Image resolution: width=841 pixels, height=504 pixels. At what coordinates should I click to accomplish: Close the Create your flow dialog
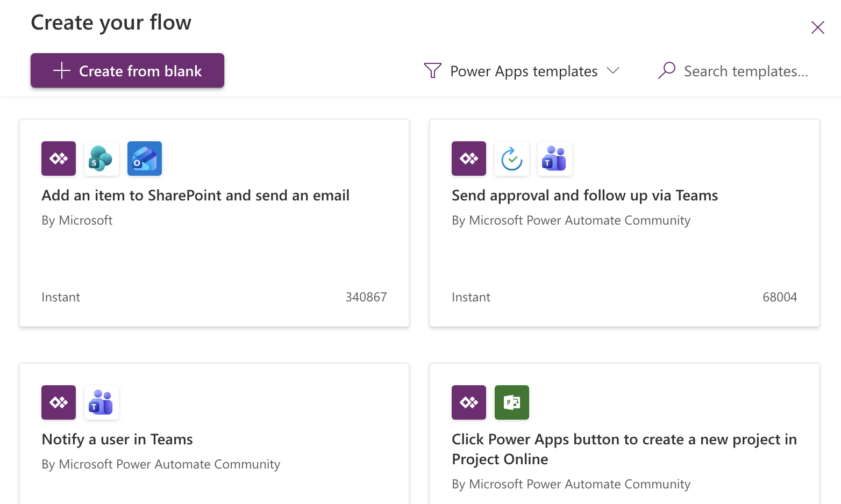tap(817, 27)
